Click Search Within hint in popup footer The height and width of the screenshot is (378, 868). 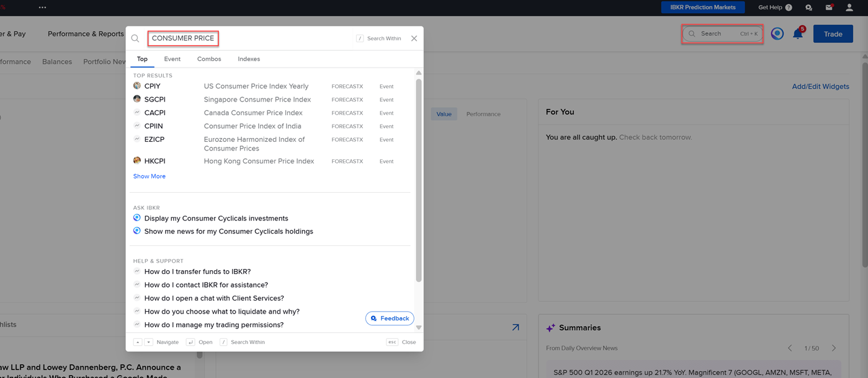pos(243,342)
